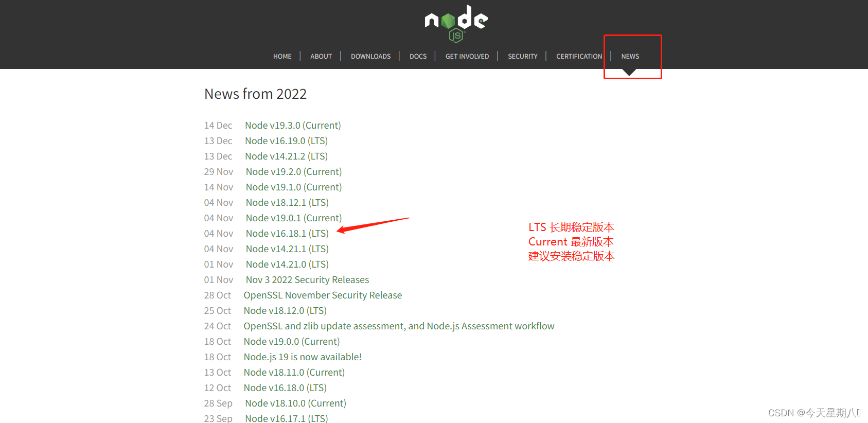Open Node v16.17.1 (LTS) release
Viewport: 868px width, 423px height.
286,418
